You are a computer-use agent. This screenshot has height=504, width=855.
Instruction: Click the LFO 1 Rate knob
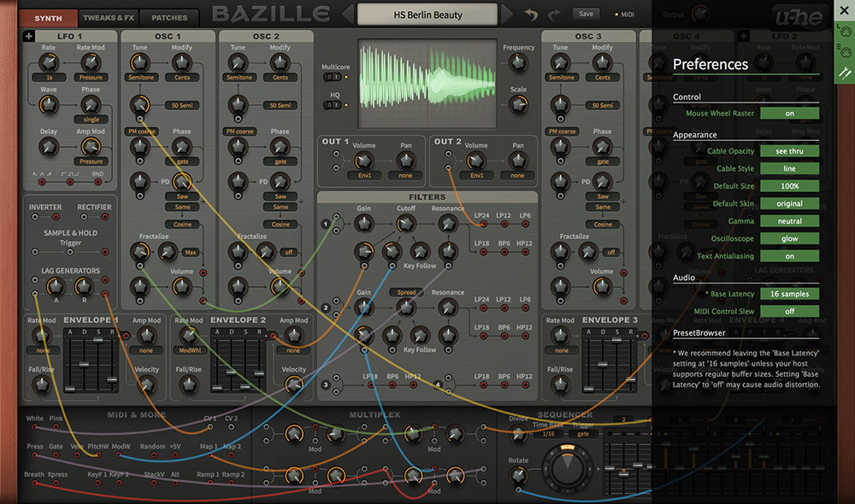pyautogui.click(x=49, y=62)
